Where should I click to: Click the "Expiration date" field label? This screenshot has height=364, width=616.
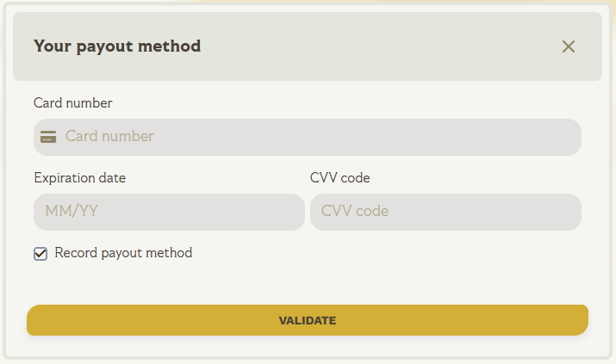pos(79,178)
